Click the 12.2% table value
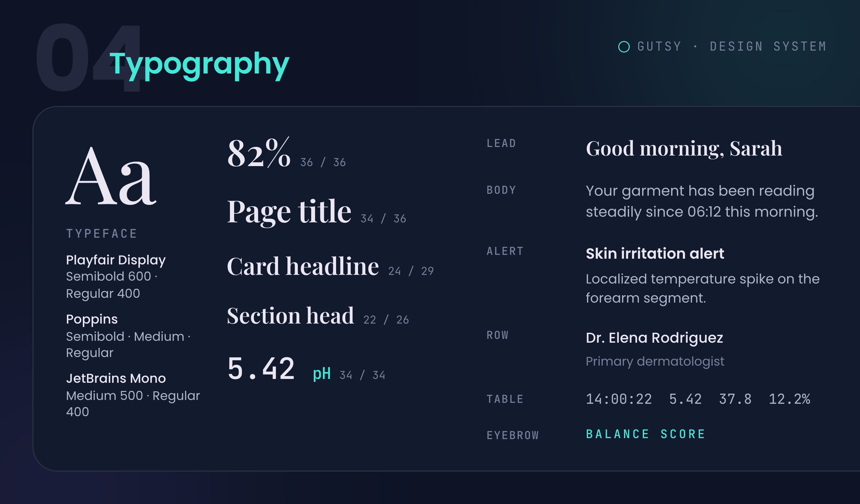Viewport: 860px width, 504px height. (x=789, y=399)
